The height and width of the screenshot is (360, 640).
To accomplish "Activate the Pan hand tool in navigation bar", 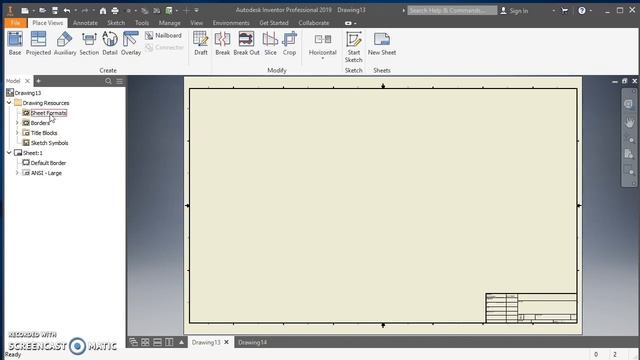I will coord(629,122).
